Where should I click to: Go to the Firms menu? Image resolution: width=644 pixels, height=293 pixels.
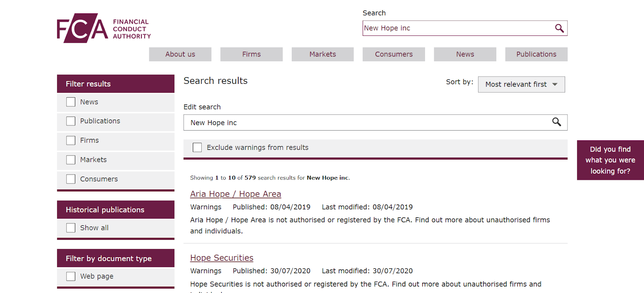point(251,54)
